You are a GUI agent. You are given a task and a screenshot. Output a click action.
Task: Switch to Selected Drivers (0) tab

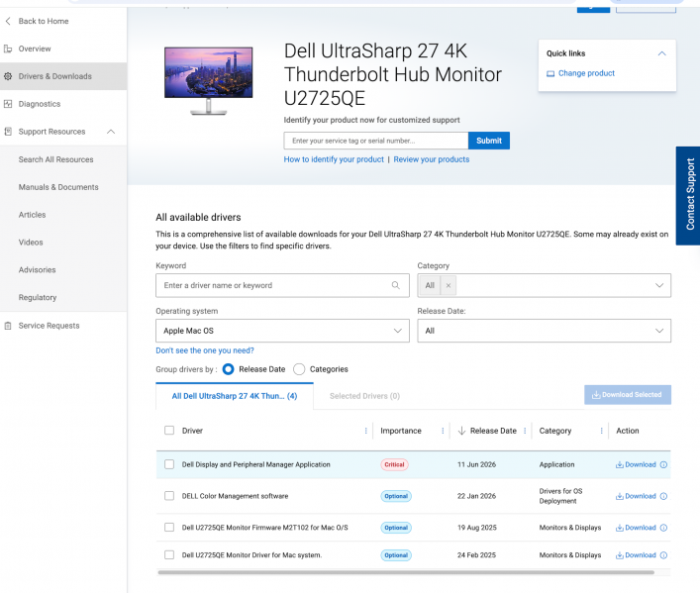pyautogui.click(x=364, y=396)
